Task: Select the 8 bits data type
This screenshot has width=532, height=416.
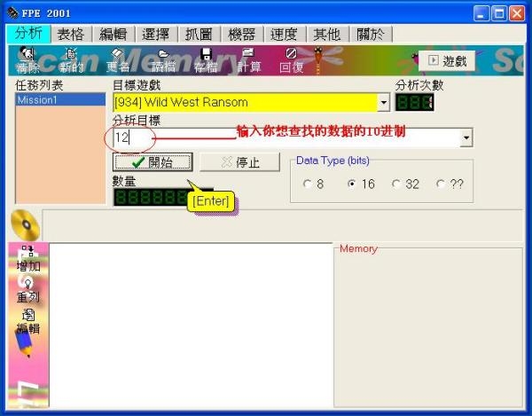Action: [308, 184]
